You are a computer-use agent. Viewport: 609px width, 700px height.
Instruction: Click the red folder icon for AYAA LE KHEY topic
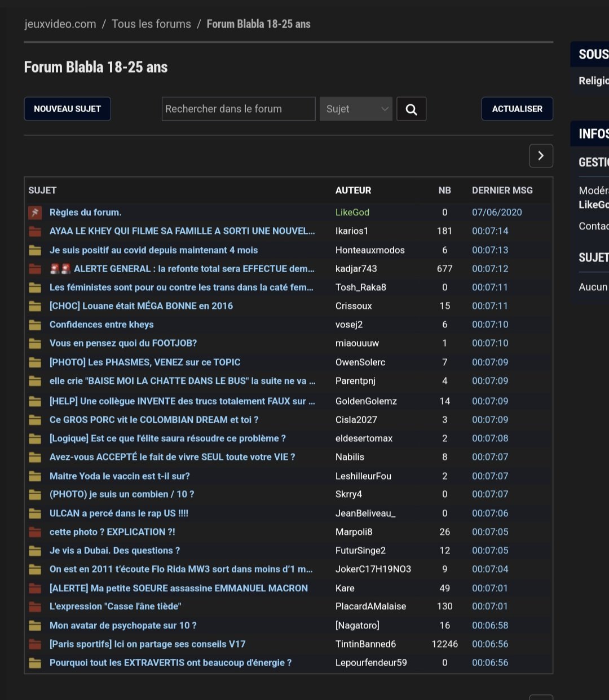coord(35,231)
